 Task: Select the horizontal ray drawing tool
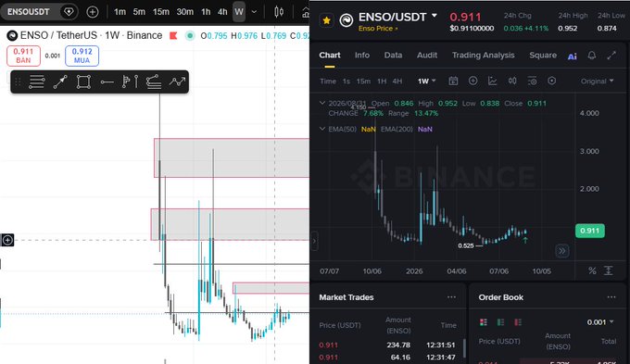point(107,82)
